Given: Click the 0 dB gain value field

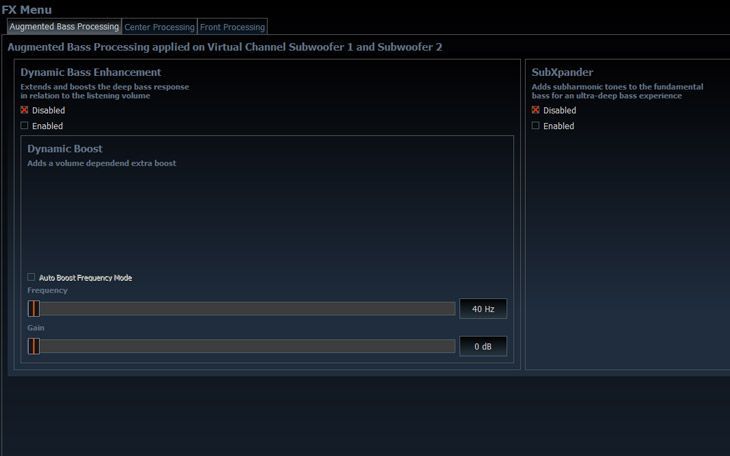Looking at the screenshot, I should pyautogui.click(x=483, y=346).
